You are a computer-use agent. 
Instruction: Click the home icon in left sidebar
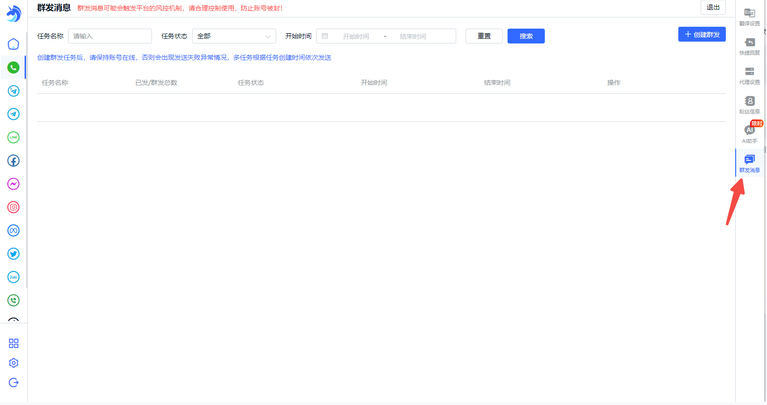tap(14, 44)
